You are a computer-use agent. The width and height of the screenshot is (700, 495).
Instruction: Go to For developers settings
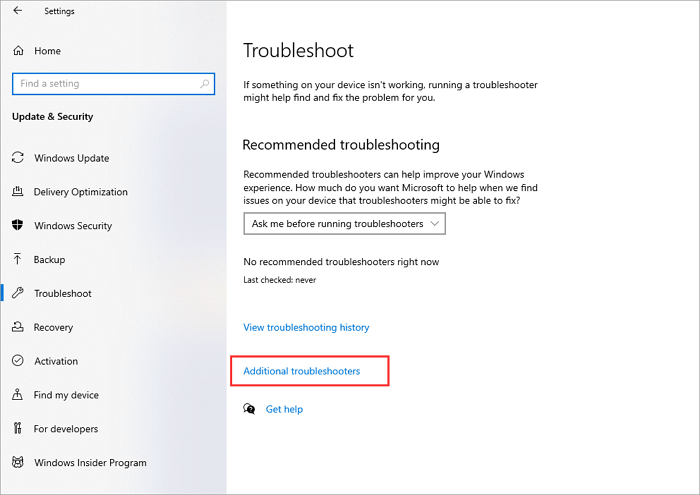[66, 429]
